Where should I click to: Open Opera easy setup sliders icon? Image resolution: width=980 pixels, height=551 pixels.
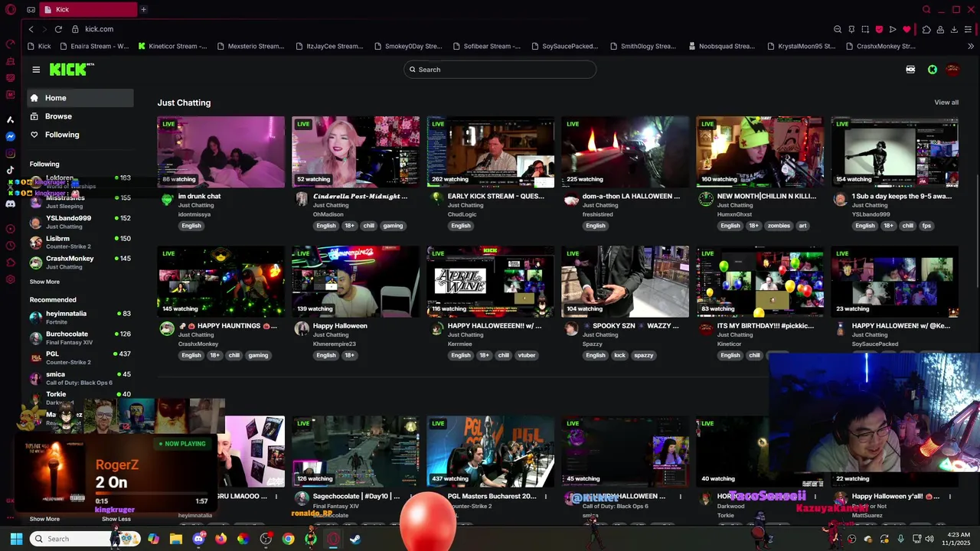(x=968, y=29)
